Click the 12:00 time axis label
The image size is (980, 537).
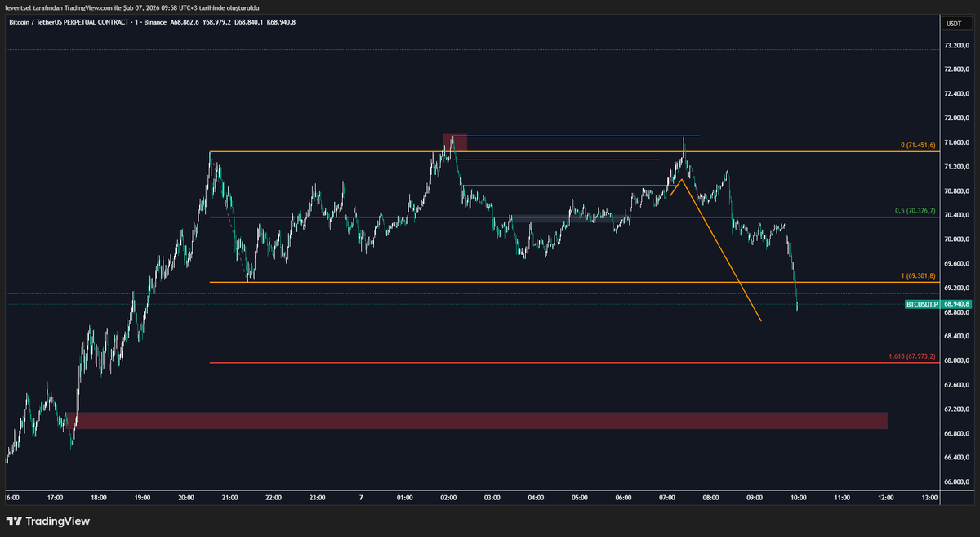point(886,498)
